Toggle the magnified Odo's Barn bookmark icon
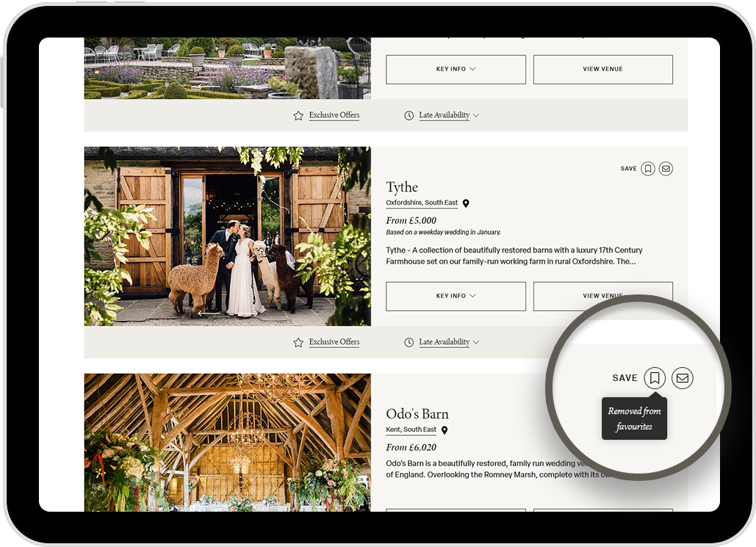Image resolution: width=756 pixels, height=547 pixels. point(655,378)
